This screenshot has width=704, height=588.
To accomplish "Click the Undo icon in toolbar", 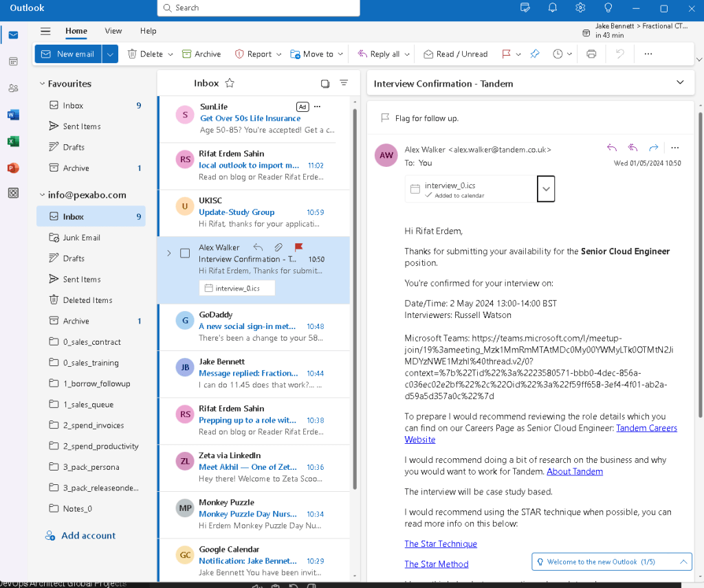I will point(620,54).
